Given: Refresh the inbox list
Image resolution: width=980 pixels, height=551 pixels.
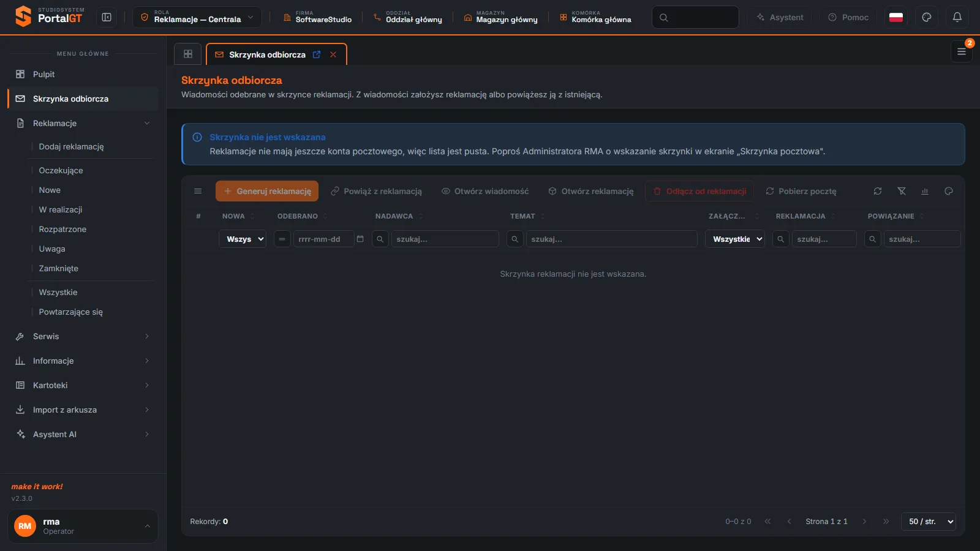Looking at the screenshot, I should click(878, 191).
